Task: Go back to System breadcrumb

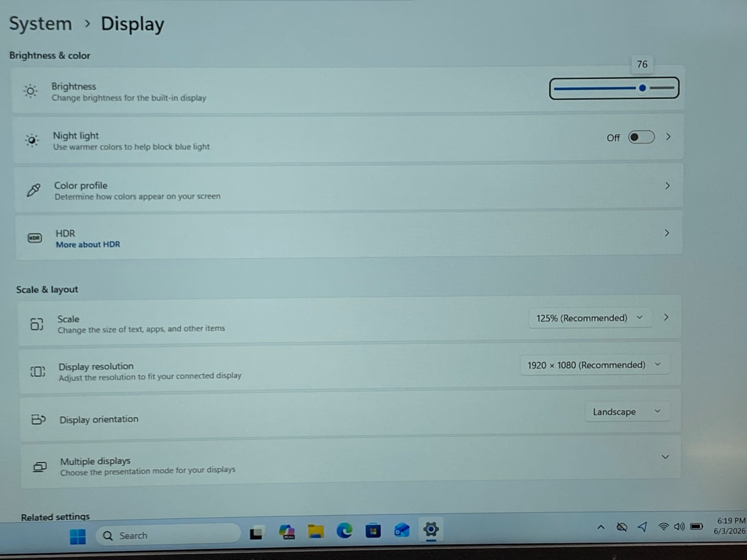Action: pyautogui.click(x=41, y=23)
